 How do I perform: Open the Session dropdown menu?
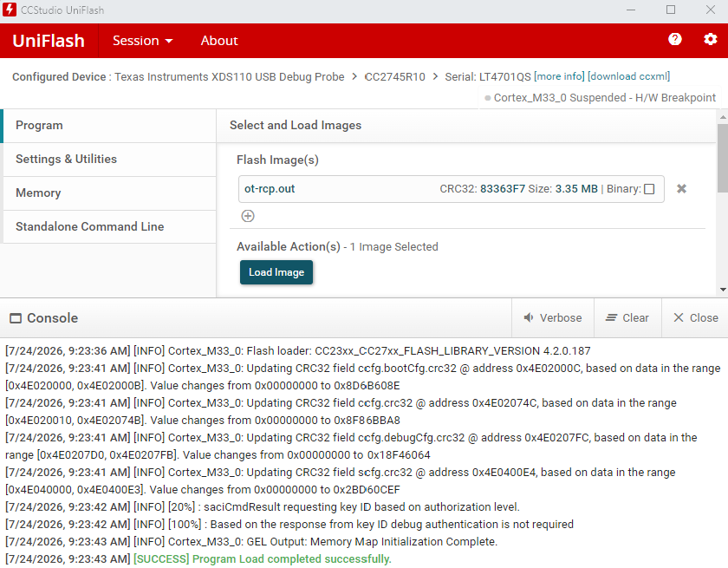tap(142, 41)
